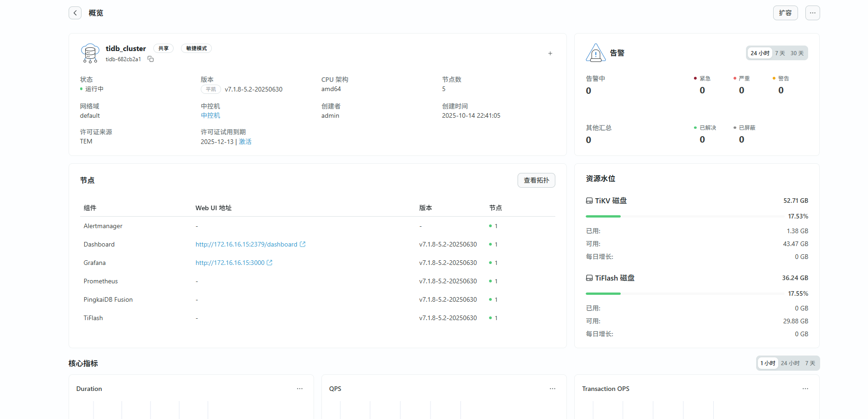Select the 7 天 core metrics tab

[x=810, y=363]
